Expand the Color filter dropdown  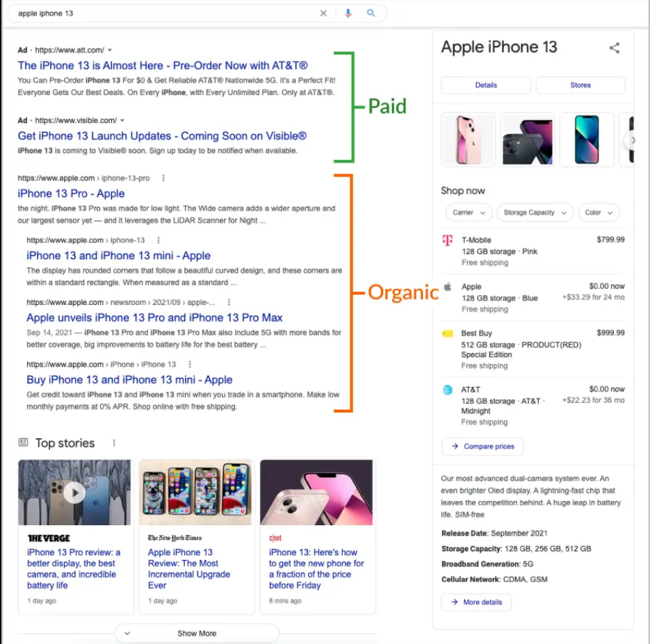point(598,213)
